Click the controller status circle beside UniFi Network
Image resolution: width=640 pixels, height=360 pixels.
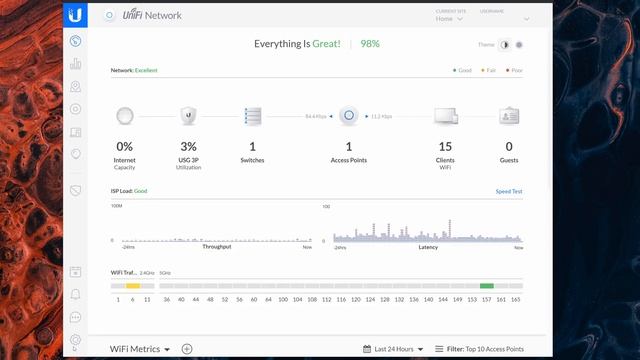(x=109, y=16)
